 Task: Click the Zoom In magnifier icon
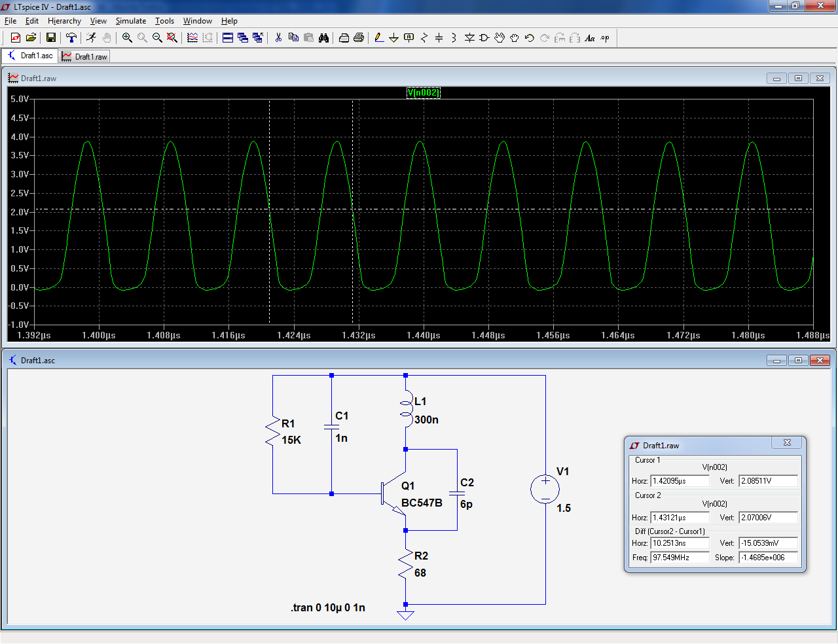pyautogui.click(x=127, y=38)
